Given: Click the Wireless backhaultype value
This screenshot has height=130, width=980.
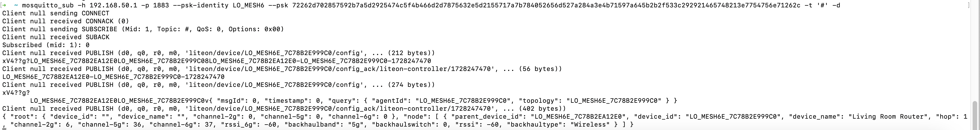Looking at the screenshot, I should (x=590, y=125).
